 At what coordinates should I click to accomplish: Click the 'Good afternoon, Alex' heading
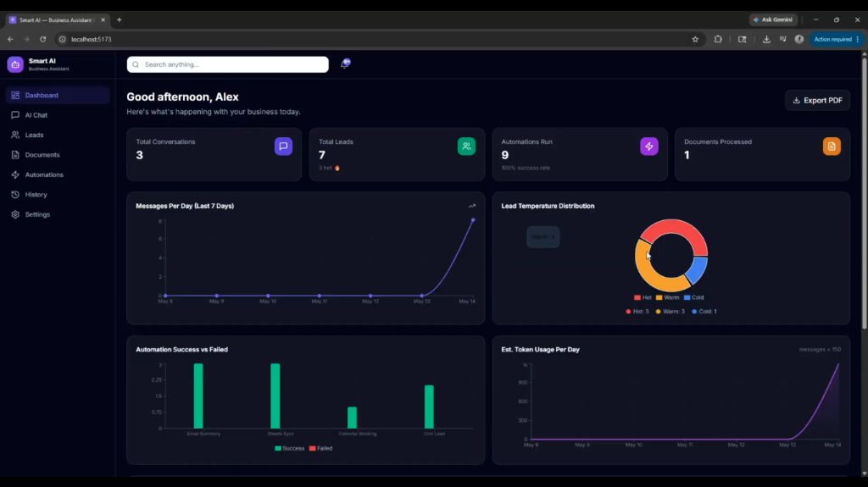tap(183, 97)
